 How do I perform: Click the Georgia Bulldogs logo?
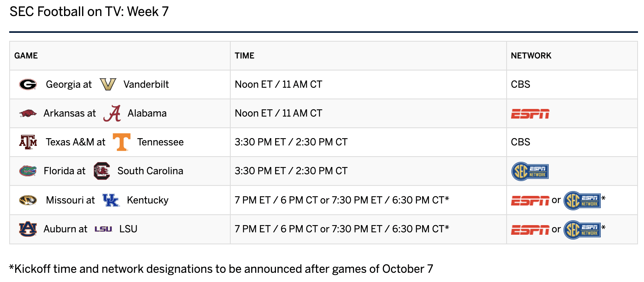(x=28, y=85)
